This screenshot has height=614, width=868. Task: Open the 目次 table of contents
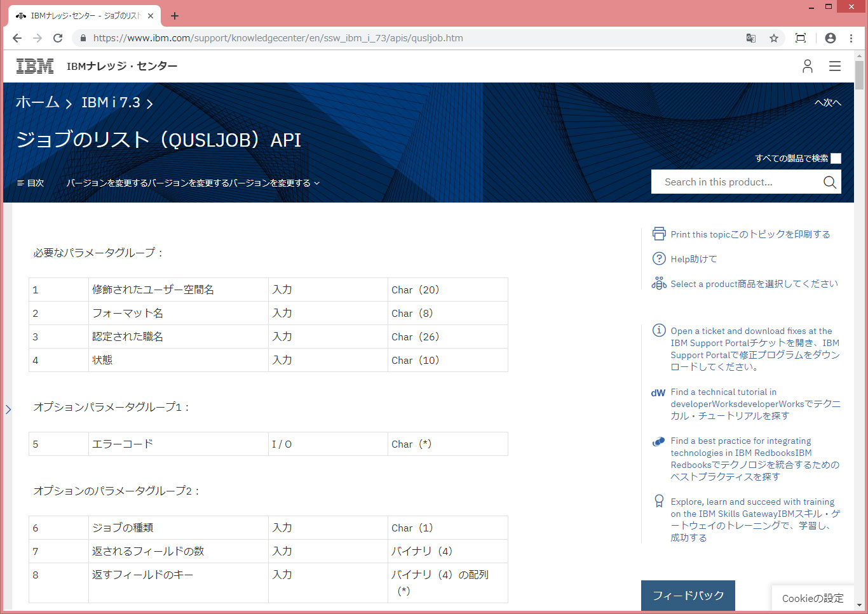(x=31, y=183)
